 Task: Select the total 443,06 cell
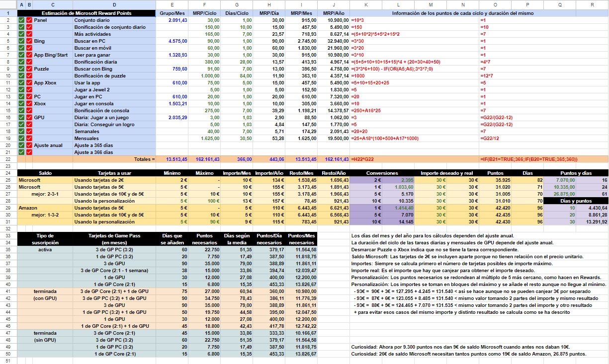click(x=269, y=159)
